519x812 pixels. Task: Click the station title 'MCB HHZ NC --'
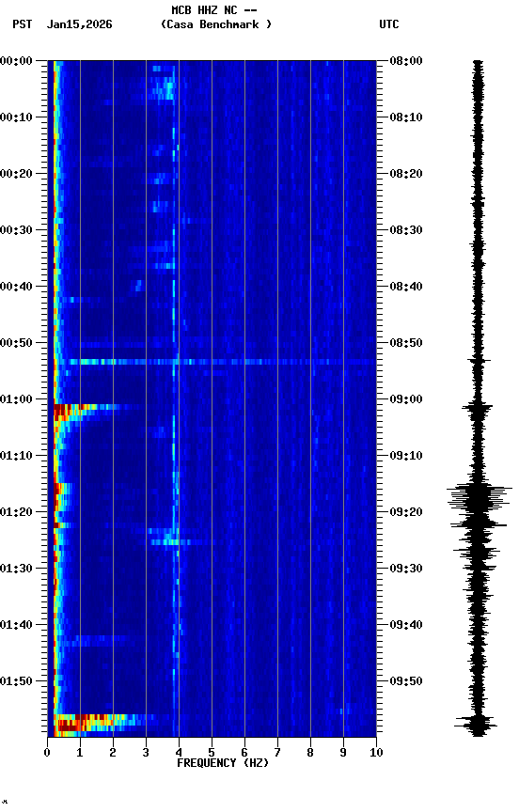[214, 10]
